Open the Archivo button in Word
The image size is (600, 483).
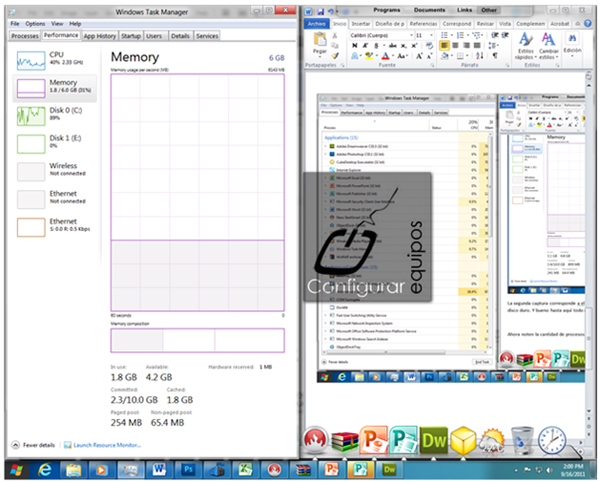click(x=317, y=24)
